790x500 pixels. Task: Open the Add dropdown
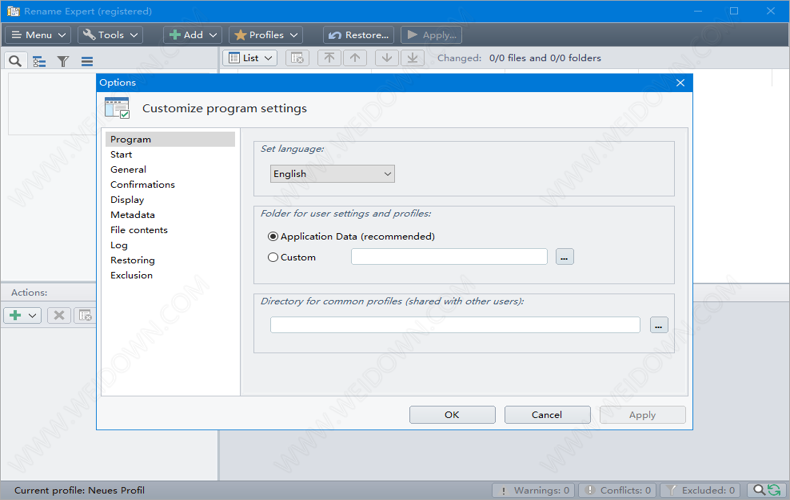point(193,35)
